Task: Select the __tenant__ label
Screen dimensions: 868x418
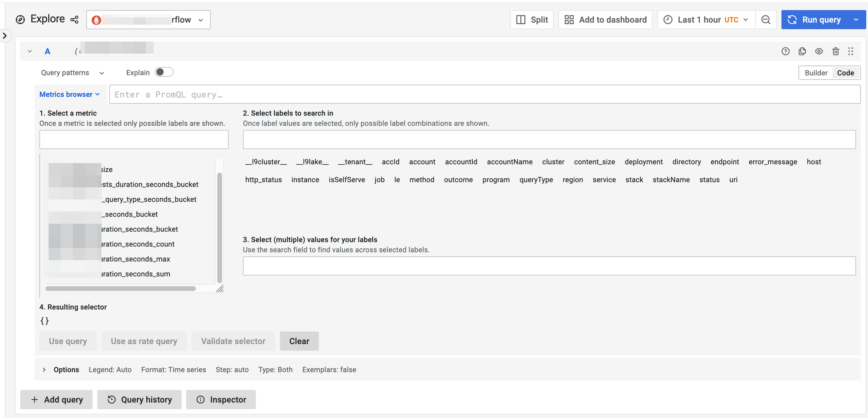Action: point(355,162)
